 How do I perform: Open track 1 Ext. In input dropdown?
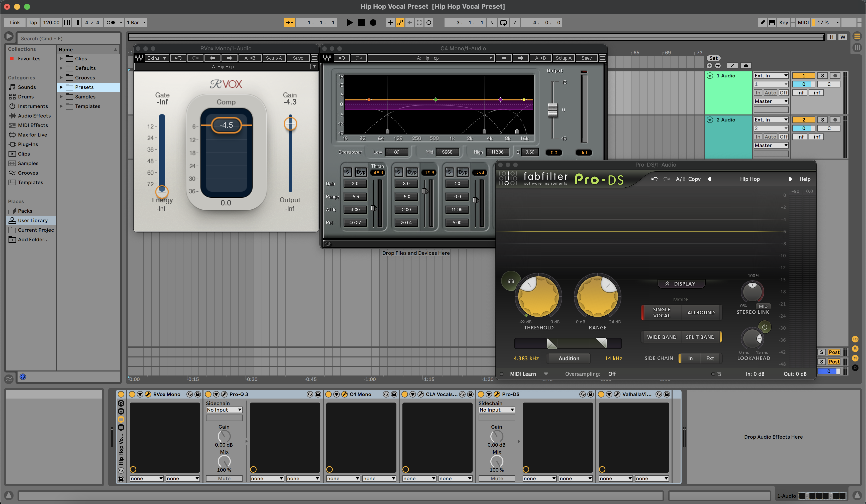click(x=771, y=76)
